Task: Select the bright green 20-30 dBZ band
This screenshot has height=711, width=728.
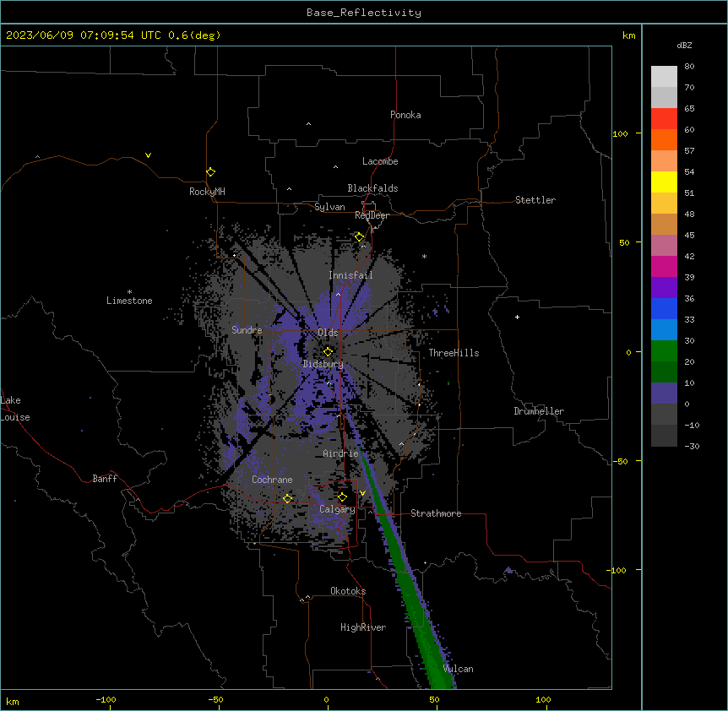Action: pyautogui.click(x=664, y=351)
